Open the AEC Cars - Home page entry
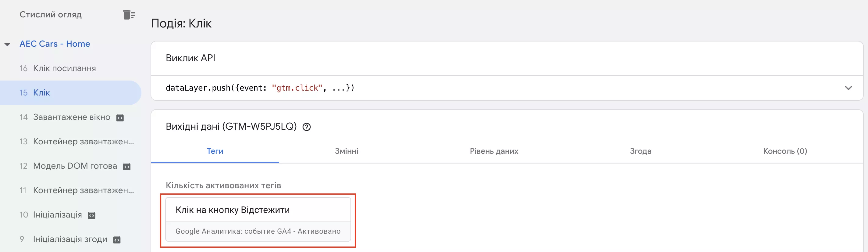This screenshot has height=252, width=868. [55, 44]
